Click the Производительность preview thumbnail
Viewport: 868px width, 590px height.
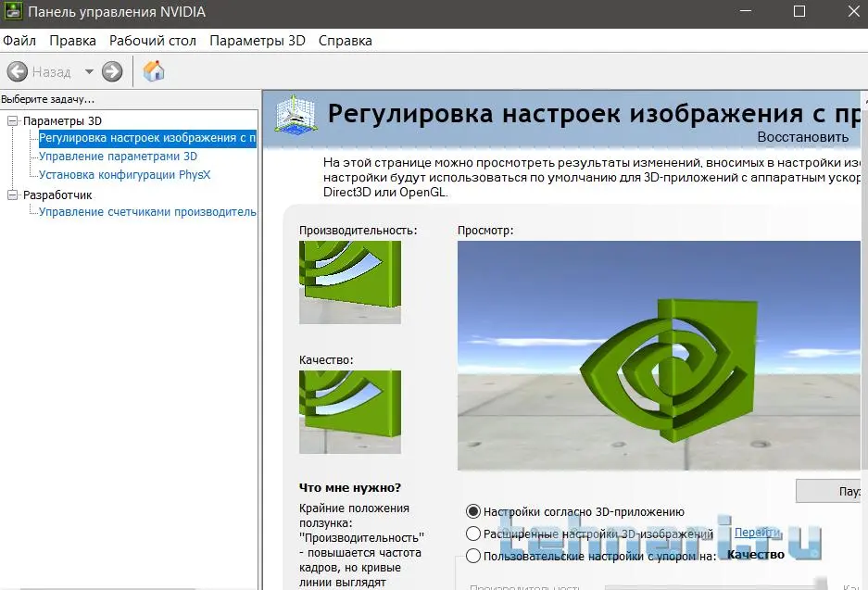(x=350, y=282)
